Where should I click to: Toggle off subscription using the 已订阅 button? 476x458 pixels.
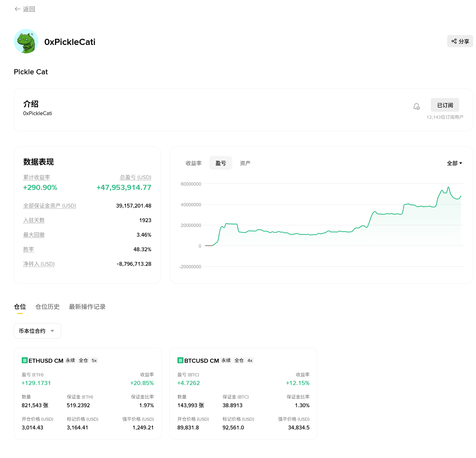(x=445, y=105)
